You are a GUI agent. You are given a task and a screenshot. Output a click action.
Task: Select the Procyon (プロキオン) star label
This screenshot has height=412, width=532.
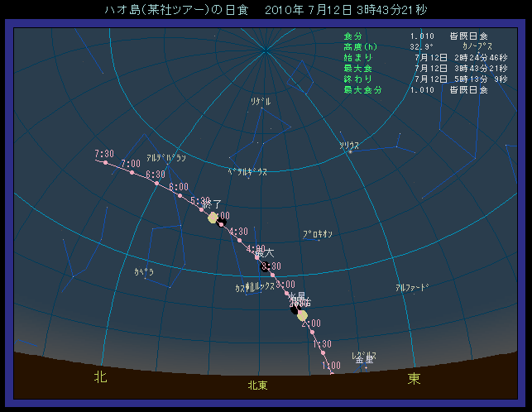(318, 234)
